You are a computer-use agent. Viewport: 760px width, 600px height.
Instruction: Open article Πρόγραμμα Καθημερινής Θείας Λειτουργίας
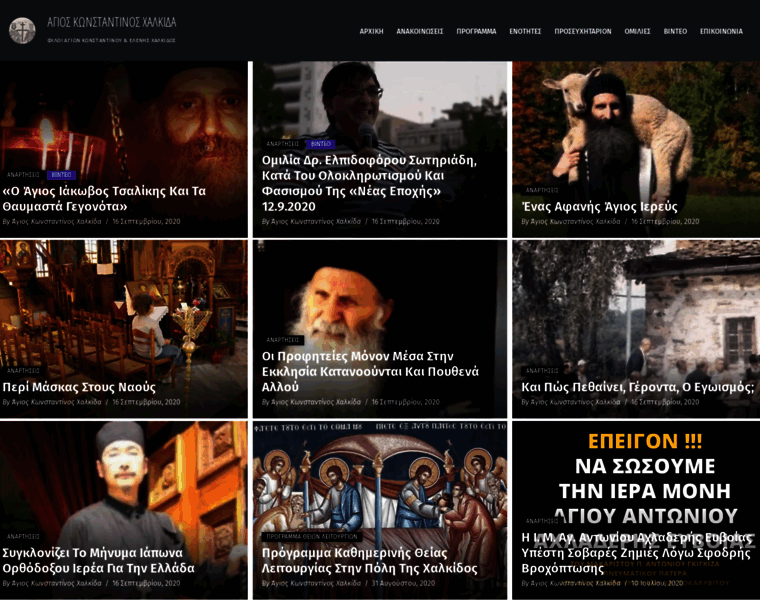click(x=369, y=560)
